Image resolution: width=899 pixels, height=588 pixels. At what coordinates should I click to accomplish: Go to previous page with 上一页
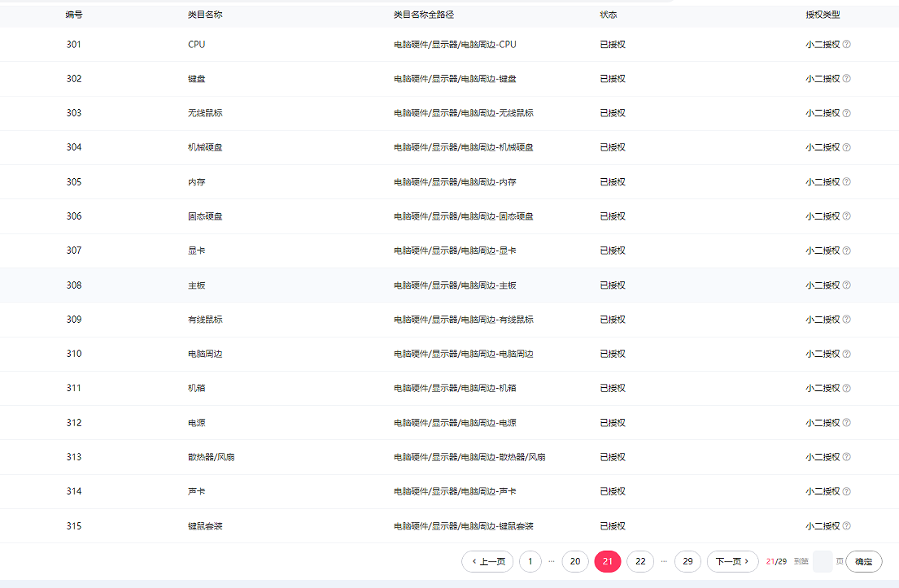[x=487, y=561]
